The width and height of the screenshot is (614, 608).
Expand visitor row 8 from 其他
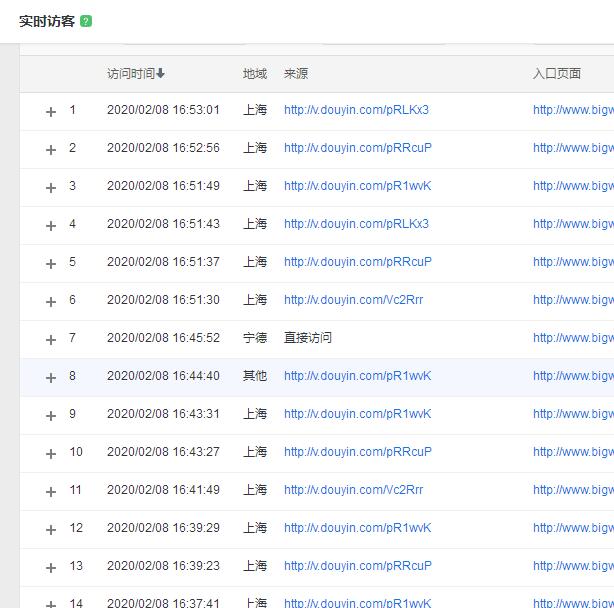tap(51, 378)
